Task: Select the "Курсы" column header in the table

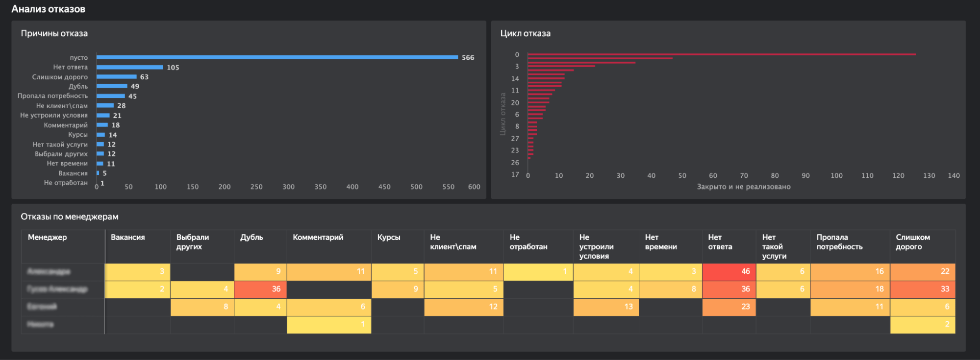Action: 389,238
